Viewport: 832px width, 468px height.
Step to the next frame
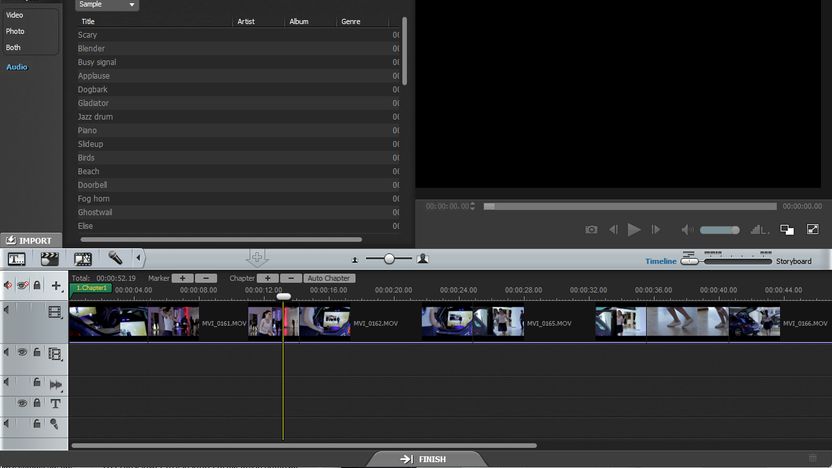(656, 229)
